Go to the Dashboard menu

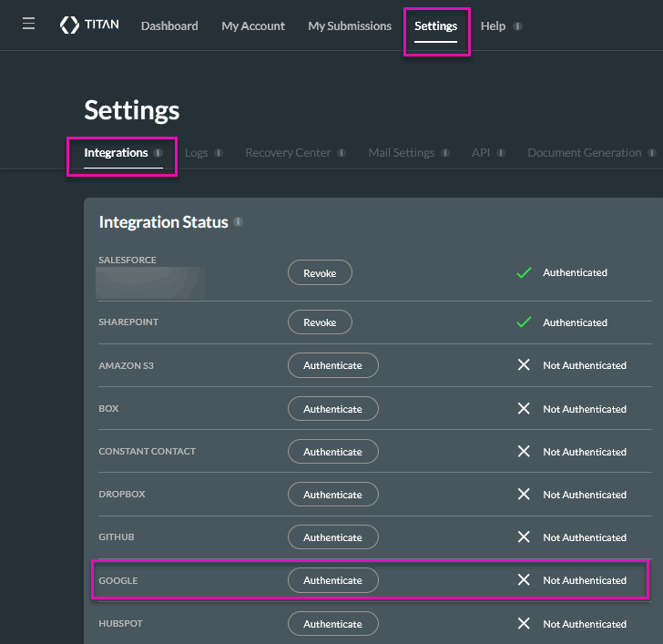(x=169, y=26)
